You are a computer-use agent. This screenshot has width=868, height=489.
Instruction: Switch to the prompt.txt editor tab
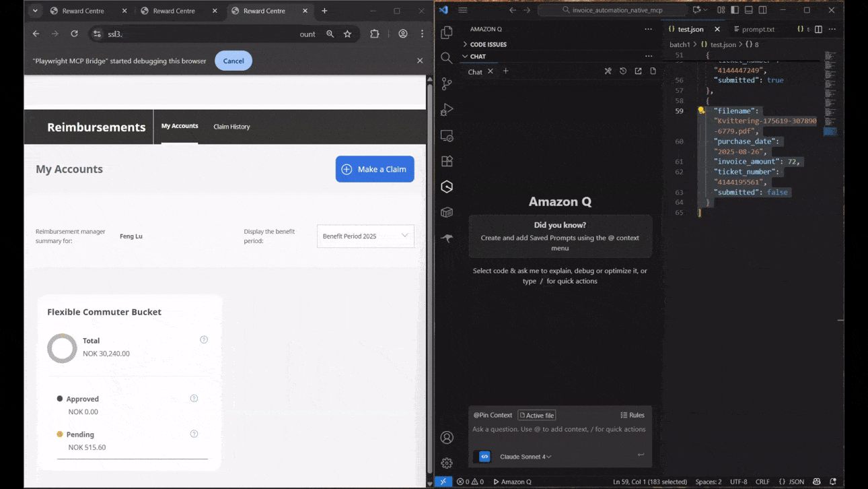click(x=758, y=29)
